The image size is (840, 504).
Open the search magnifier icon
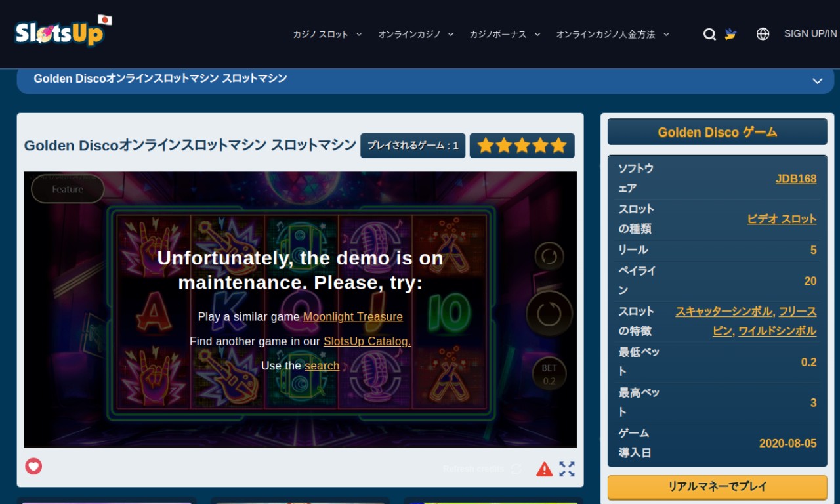[709, 34]
